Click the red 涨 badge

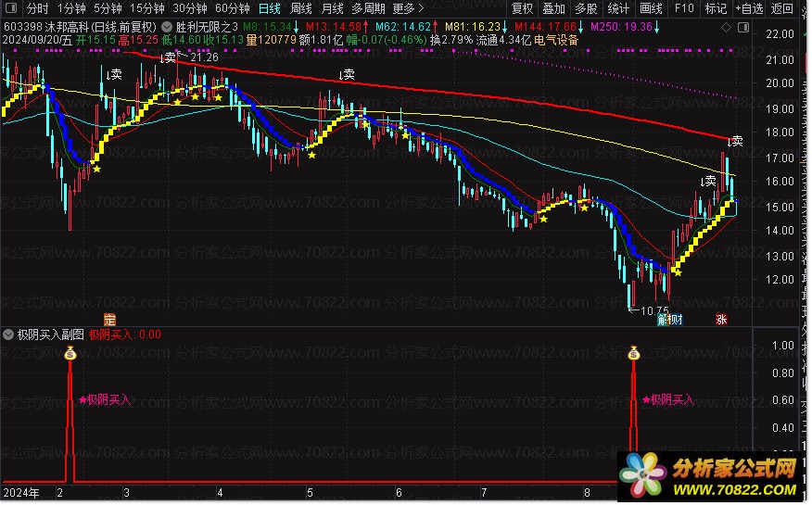721,320
